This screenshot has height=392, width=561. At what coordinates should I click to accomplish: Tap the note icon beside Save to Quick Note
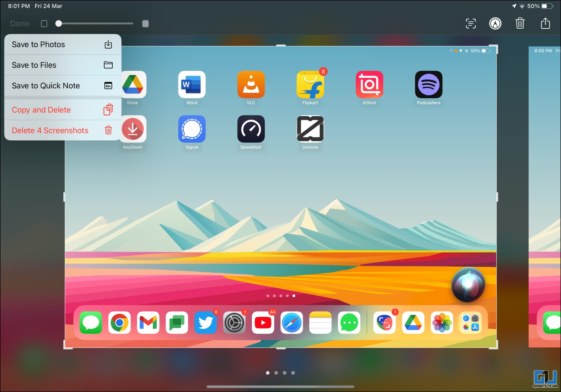click(x=108, y=85)
